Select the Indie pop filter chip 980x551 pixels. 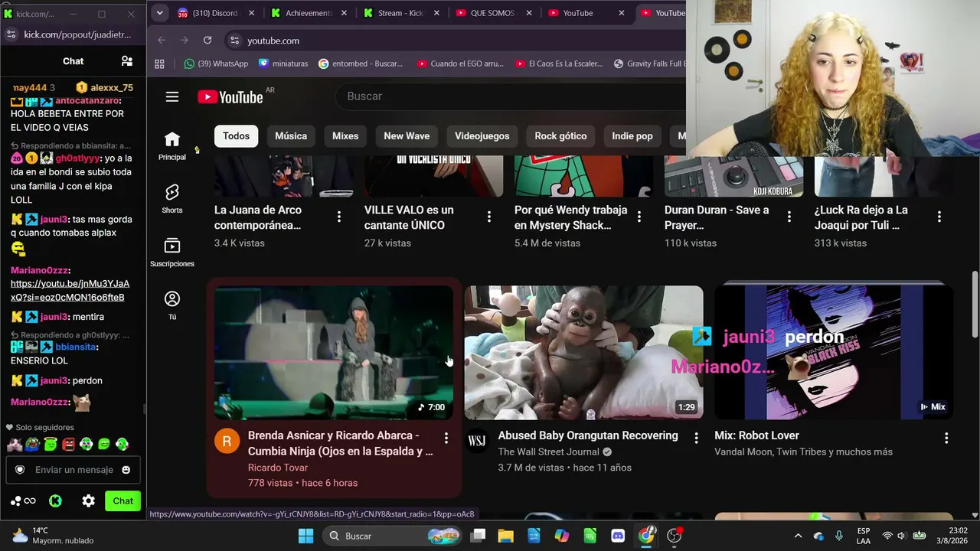click(x=632, y=136)
